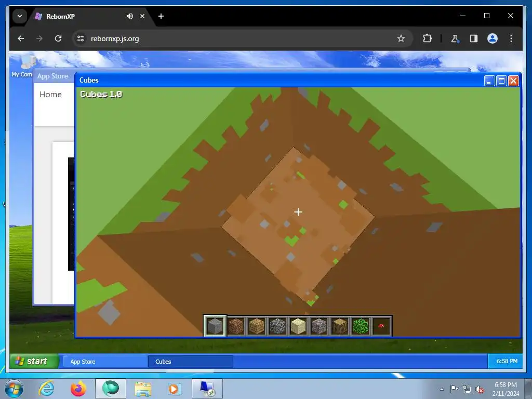Click the crosshair at game center
The image size is (532, 399).
[298, 212]
